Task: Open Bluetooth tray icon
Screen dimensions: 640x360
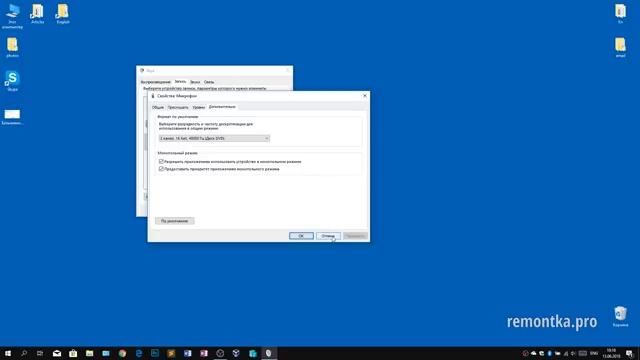Action: pyautogui.click(x=549, y=353)
